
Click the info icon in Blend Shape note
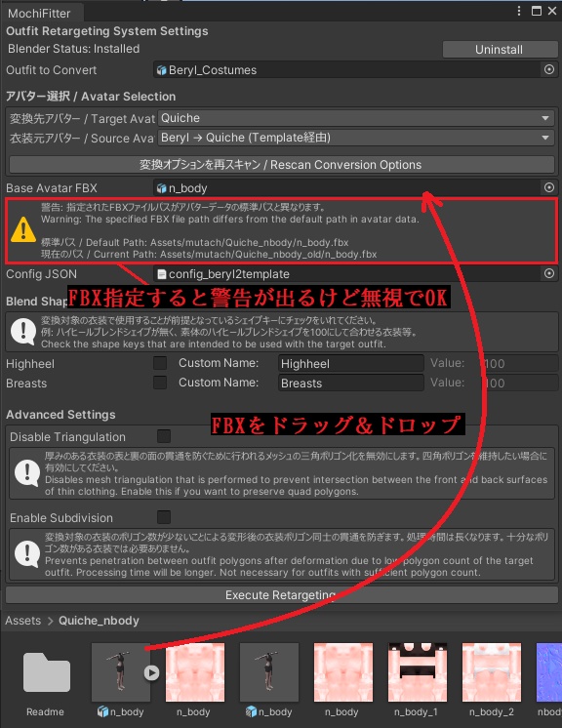click(x=23, y=332)
